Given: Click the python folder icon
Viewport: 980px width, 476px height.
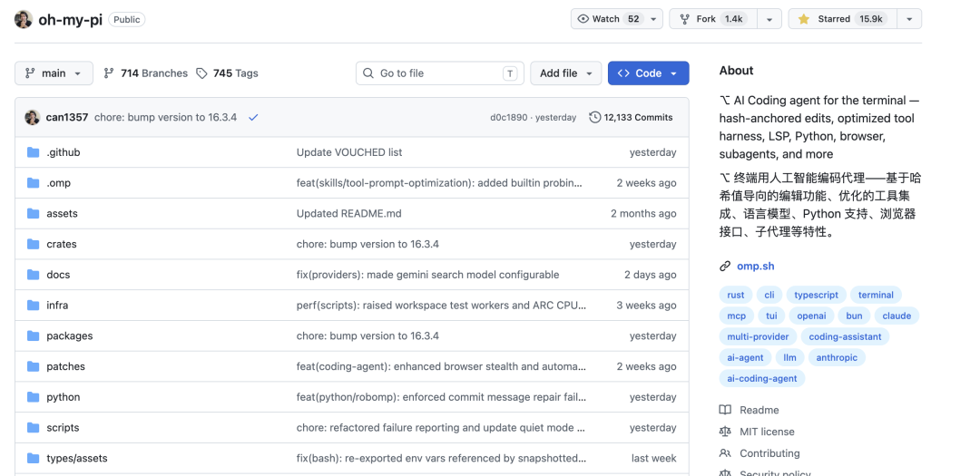Looking at the screenshot, I should pos(34,397).
